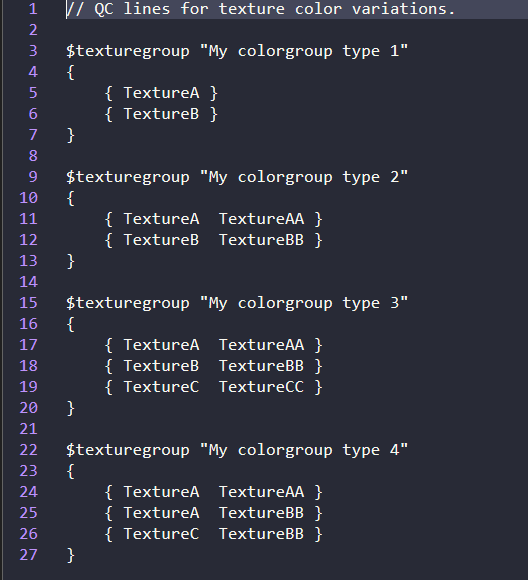
Task: Click the closing brace on line 27
Action: 71,556
